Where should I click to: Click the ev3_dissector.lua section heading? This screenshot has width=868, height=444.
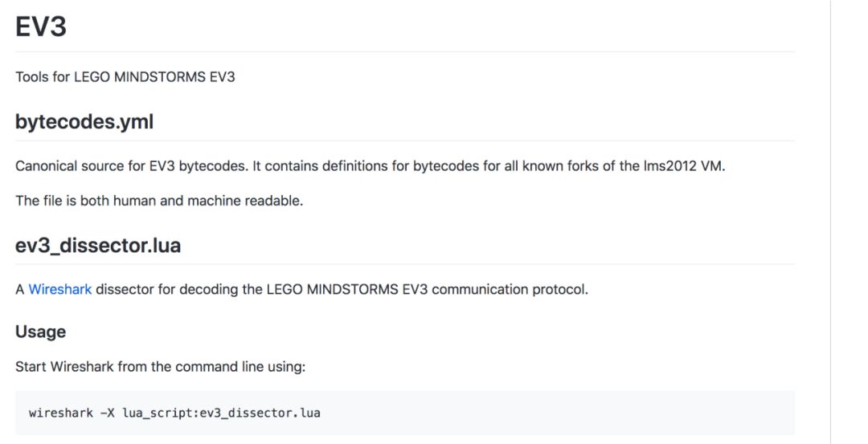click(98, 245)
